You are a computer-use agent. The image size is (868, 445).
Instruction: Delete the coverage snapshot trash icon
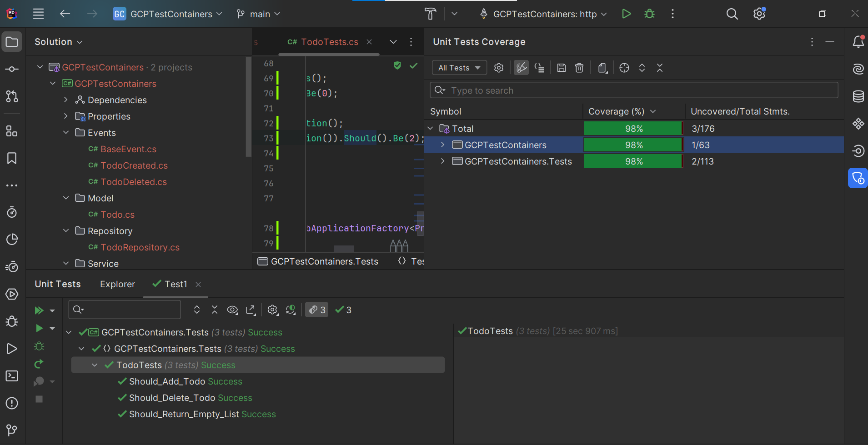pos(579,68)
